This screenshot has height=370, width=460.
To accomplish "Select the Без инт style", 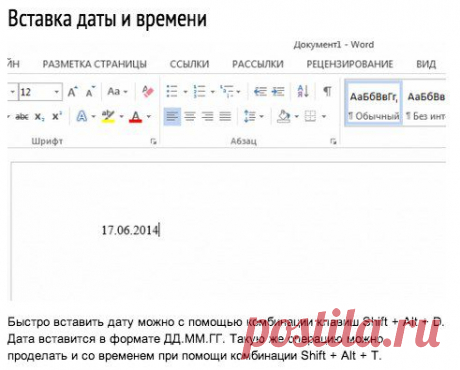I will (x=425, y=103).
